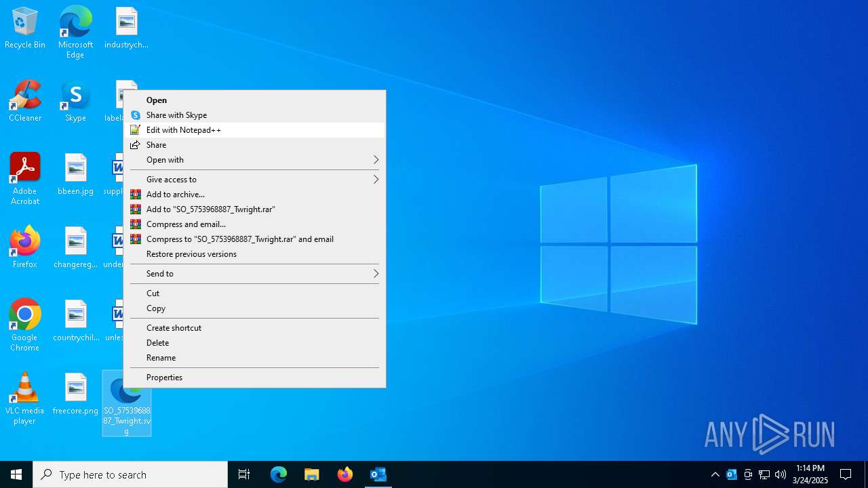Click the Outlook tray icon

point(731,474)
